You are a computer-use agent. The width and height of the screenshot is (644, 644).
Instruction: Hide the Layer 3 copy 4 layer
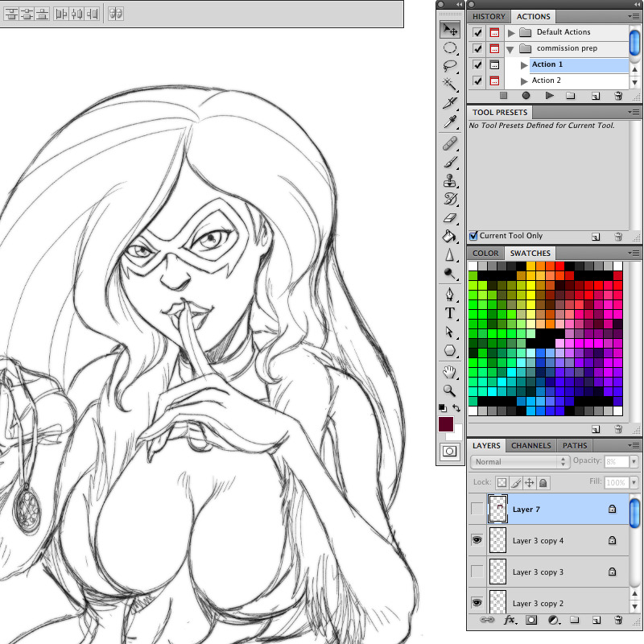477,540
